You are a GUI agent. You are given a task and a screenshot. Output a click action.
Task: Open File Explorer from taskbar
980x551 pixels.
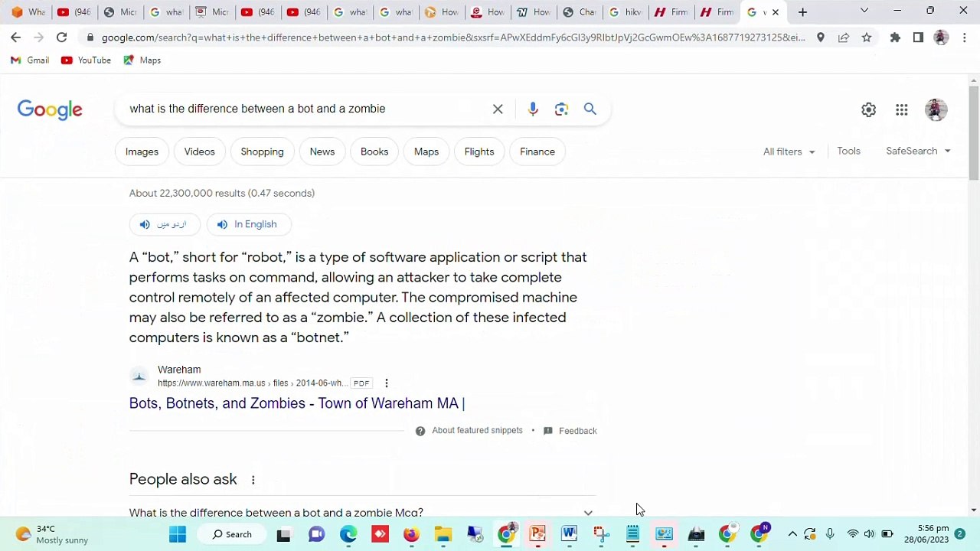(x=443, y=534)
